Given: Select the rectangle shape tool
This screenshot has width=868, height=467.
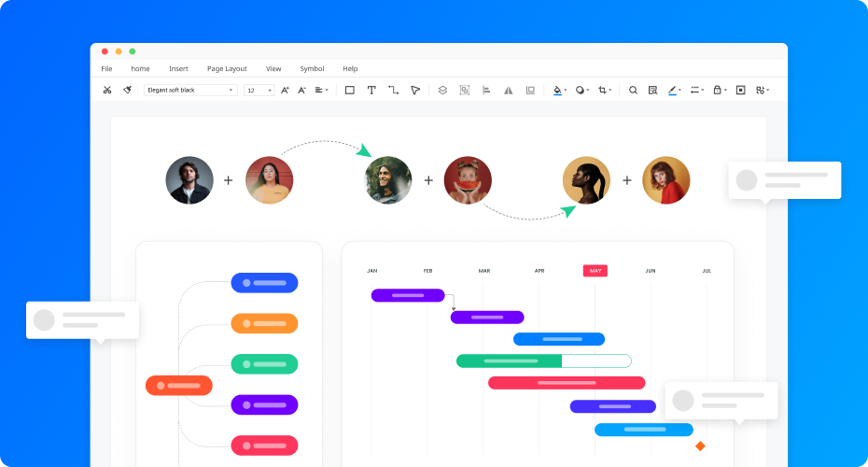Looking at the screenshot, I should (349, 90).
